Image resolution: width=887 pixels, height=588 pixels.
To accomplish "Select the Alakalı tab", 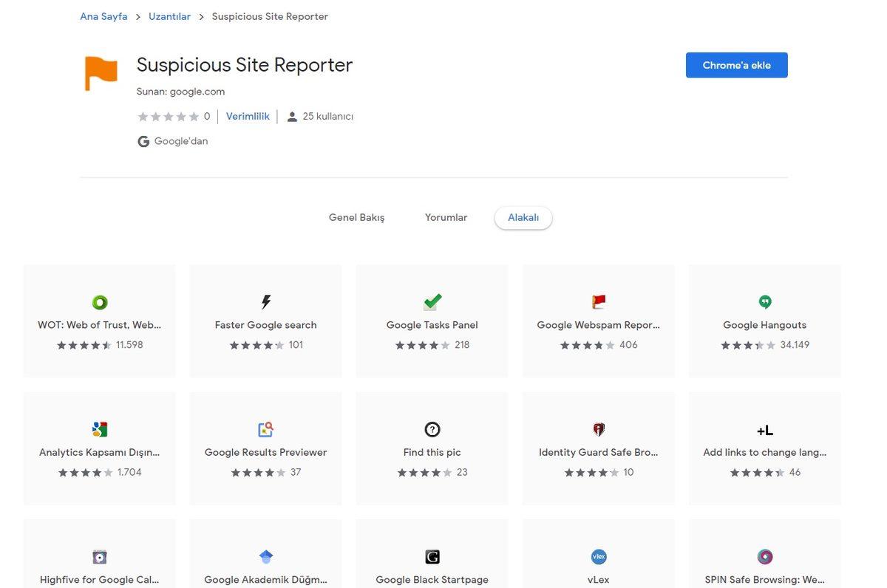I will click(523, 217).
